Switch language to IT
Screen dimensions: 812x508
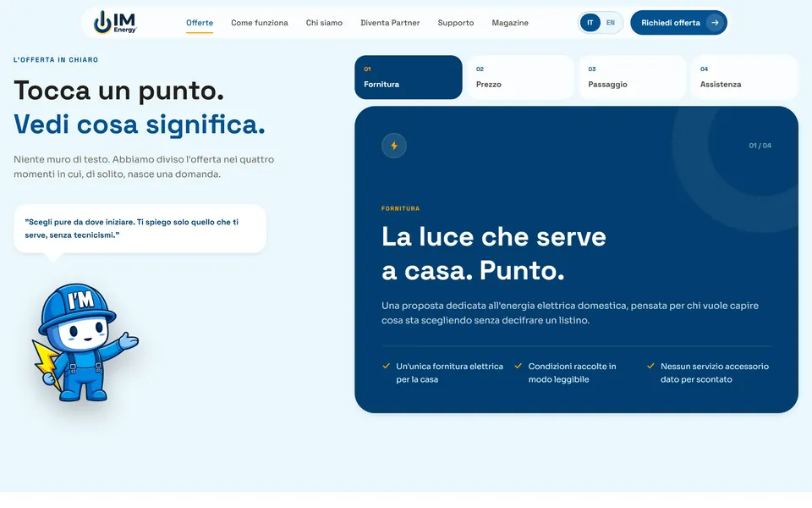pyautogui.click(x=590, y=23)
